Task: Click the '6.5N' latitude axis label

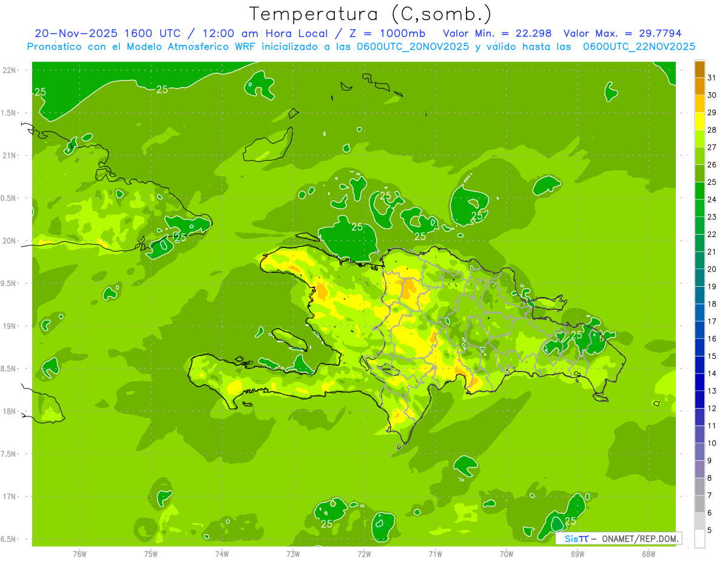Action: coord(9,539)
